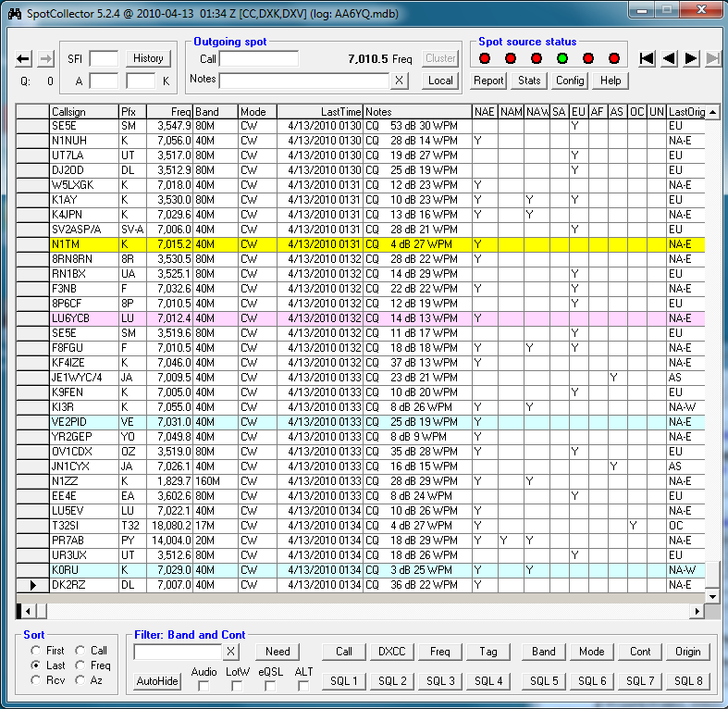Jump to last record button
This screenshot has height=709, width=728.
tap(713, 58)
